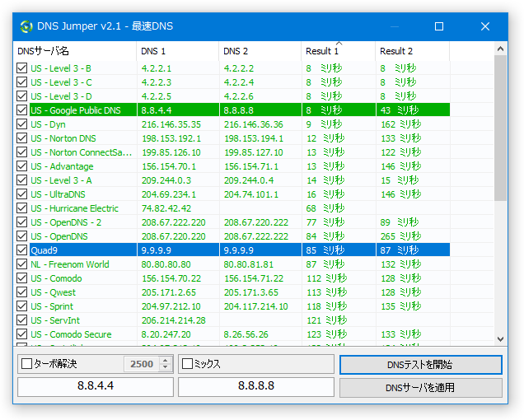Sort by the Result 1 column header
Viewport: 524px width, 420px height.
click(339, 51)
